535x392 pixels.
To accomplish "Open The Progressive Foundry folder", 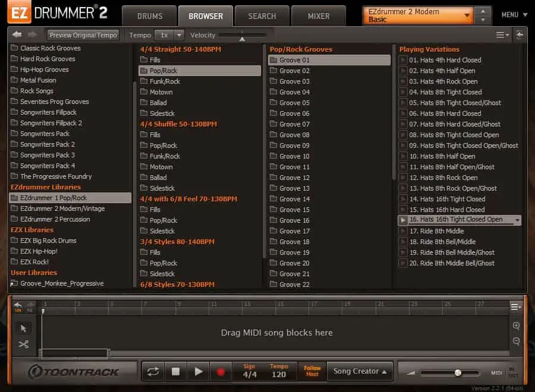I will click(51, 176).
